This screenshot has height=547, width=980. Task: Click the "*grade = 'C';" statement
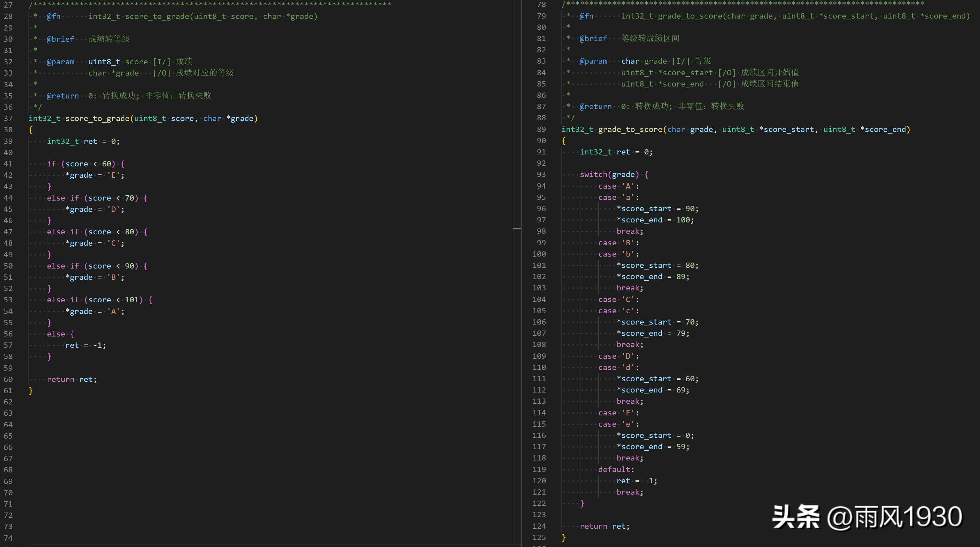click(95, 243)
